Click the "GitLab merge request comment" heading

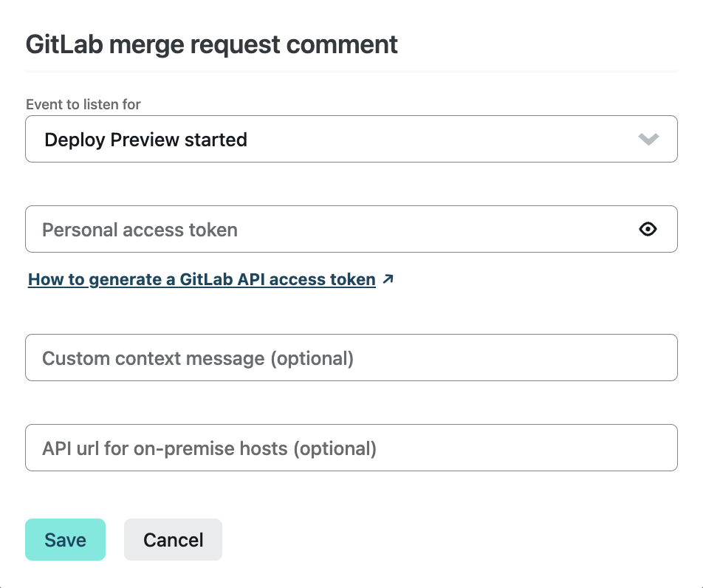pos(212,44)
